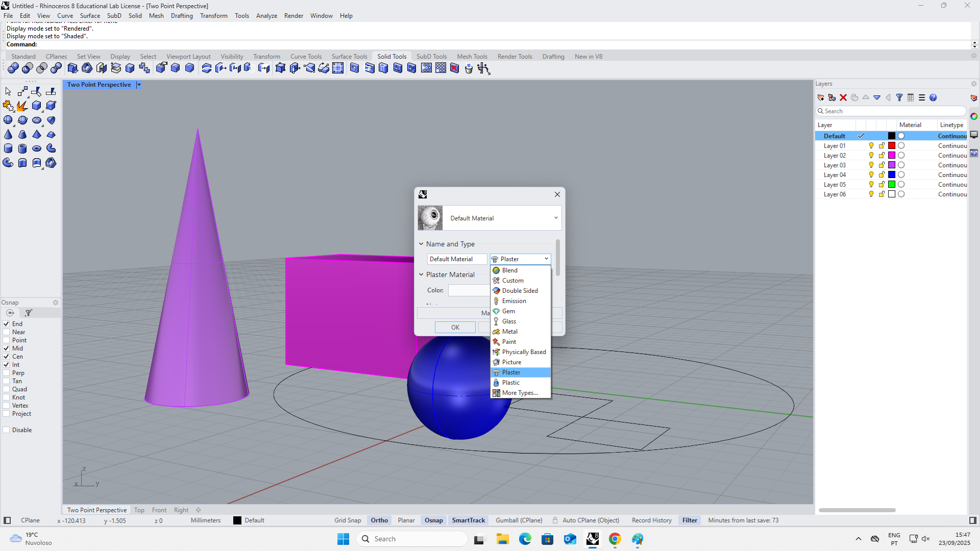Click the Explode tool icon

pyautogui.click(x=22, y=106)
